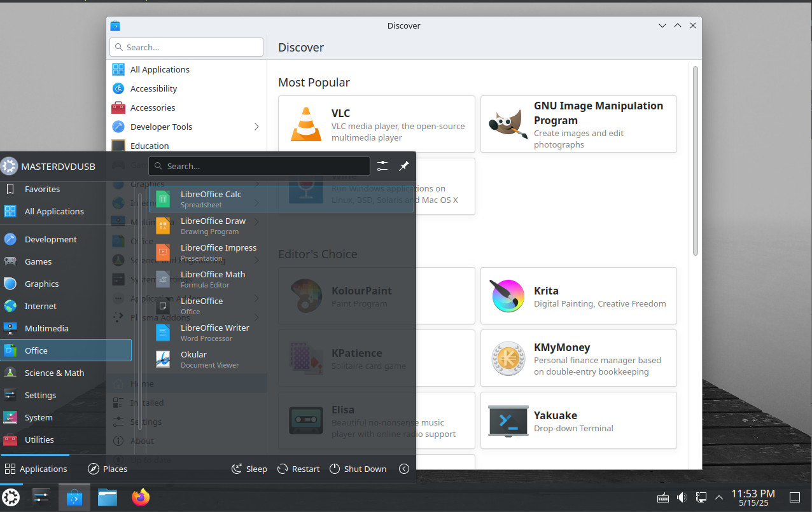Image resolution: width=812 pixels, height=512 pixels.
Task: Open the Settings category in launcher
Action: (x=66, y=395)
